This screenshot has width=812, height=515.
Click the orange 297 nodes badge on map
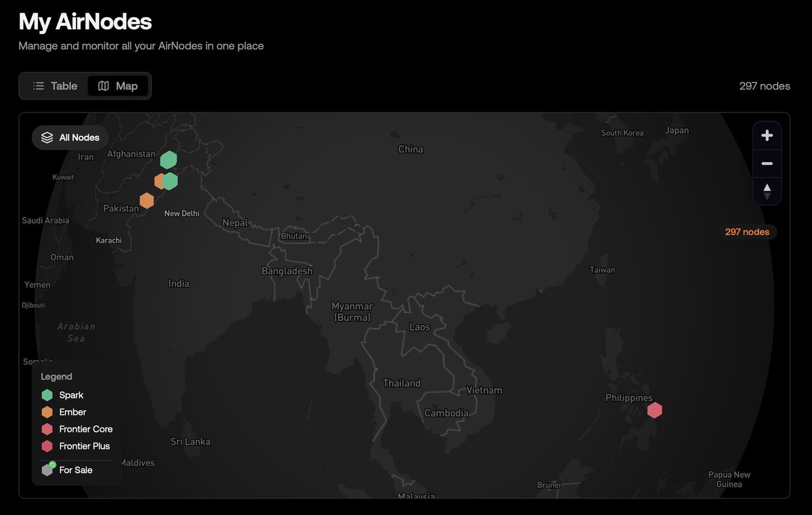click(747, 232)
